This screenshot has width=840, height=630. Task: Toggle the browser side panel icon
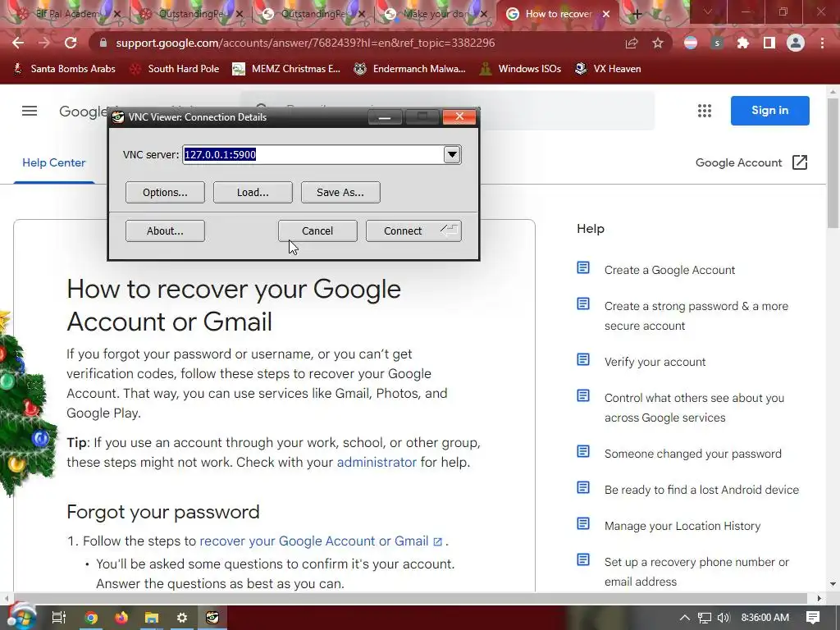click(x=769, y=43)
